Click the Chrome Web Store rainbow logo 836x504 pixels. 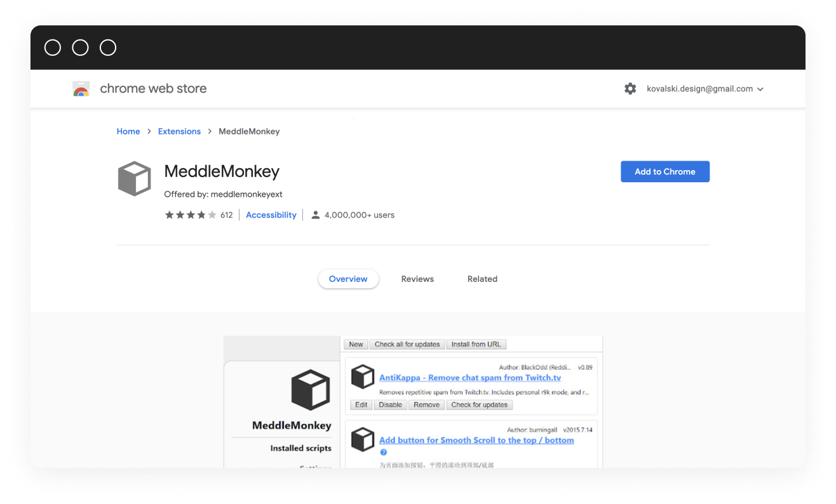coord(81,89)
